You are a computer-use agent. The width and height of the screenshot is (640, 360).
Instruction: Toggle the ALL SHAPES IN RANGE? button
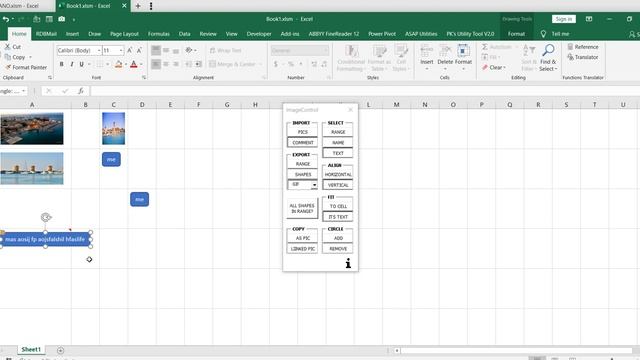(x=302, y=208)
